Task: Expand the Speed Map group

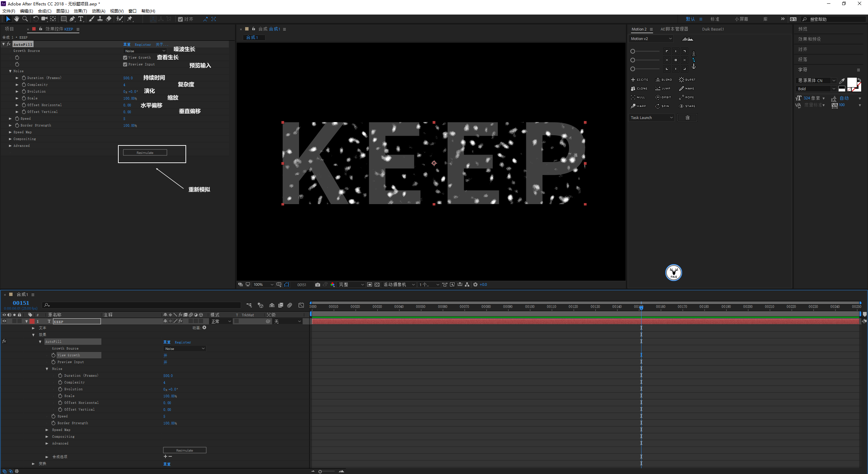Action: pos(10,132)
